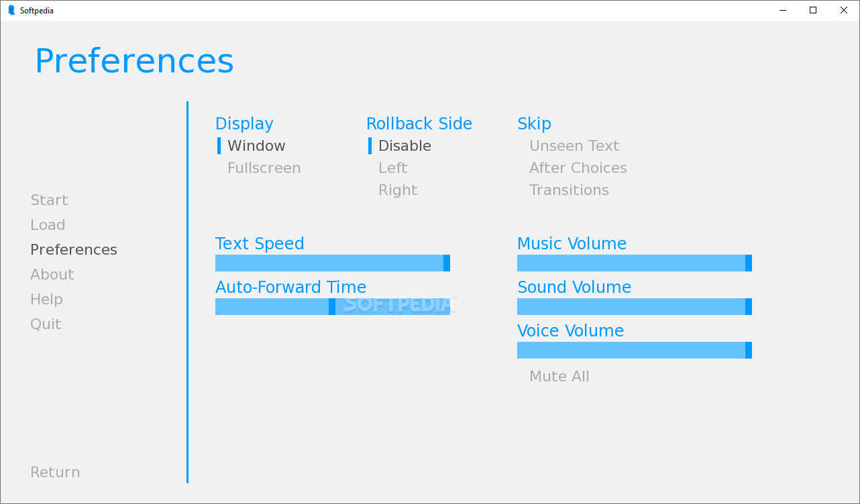Set Rollback Side to Right
The height and width of the screenshot is (504, 860).
(398, 190)
